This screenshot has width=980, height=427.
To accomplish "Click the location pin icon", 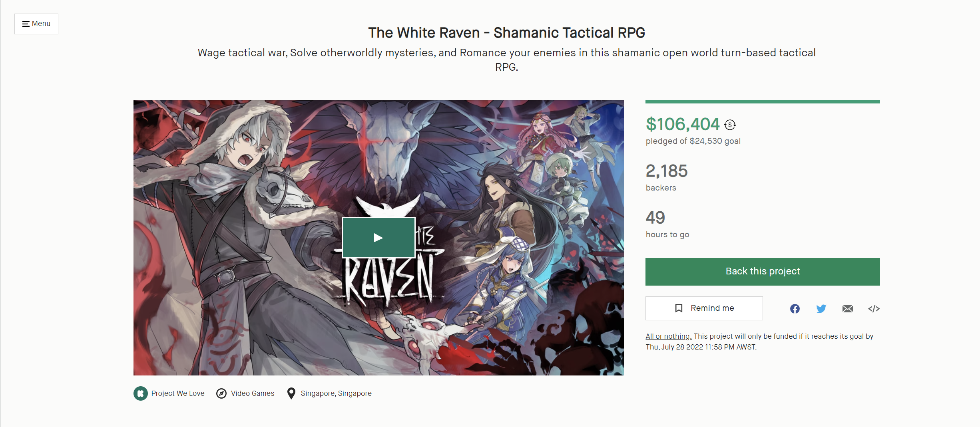I will (x=291, y=393).
